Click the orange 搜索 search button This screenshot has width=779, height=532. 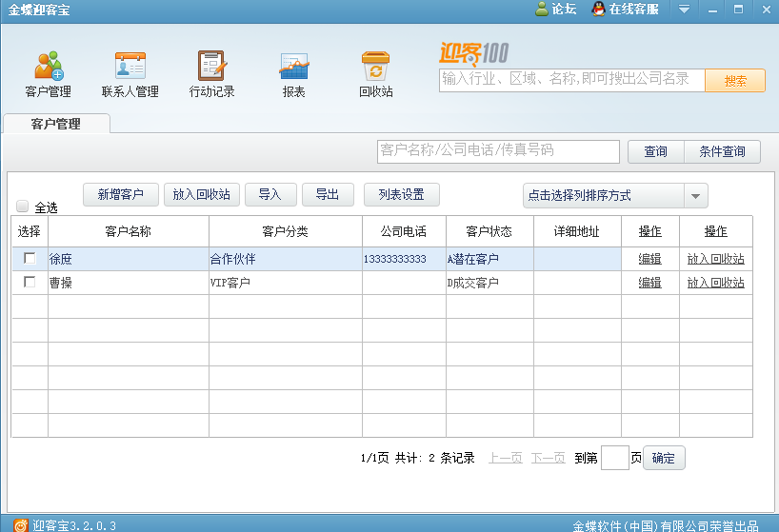click(735, 80)
